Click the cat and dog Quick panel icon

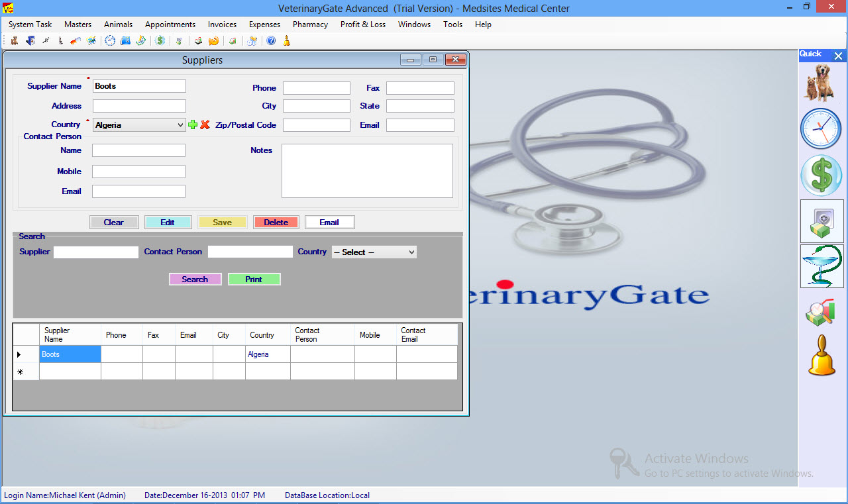[821, 83]
